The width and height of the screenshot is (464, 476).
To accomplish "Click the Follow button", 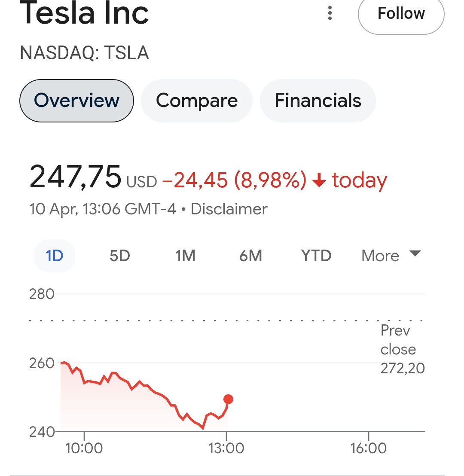I will point(401,14).
